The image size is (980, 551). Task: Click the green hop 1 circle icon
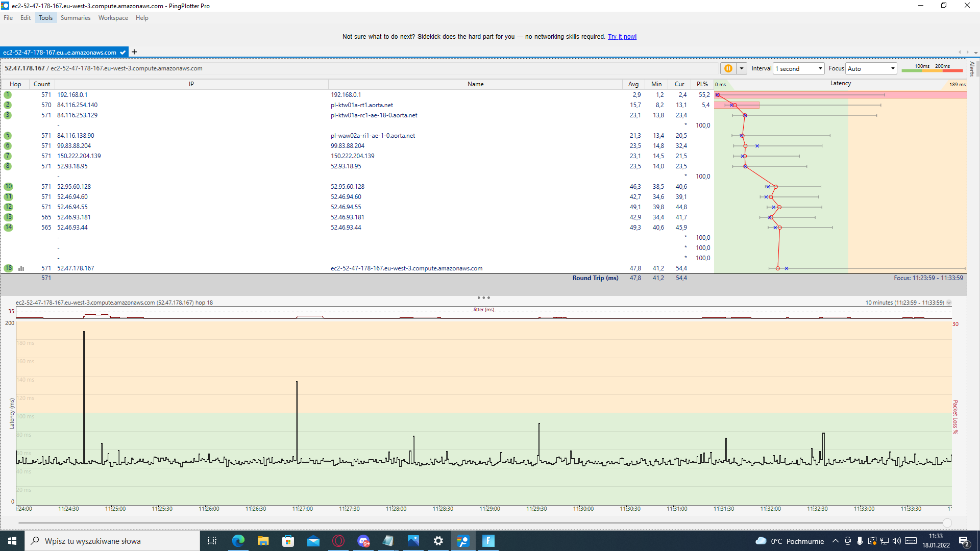[x=8, y=95]
